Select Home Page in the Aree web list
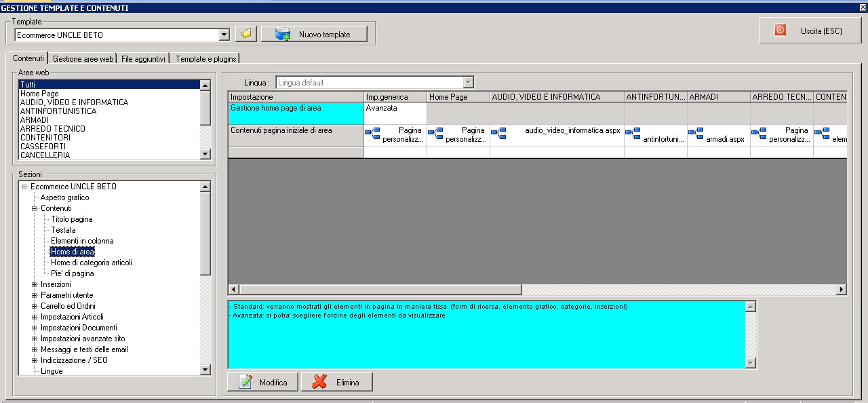Screen dimensions: 868x403 coord(110,93)
